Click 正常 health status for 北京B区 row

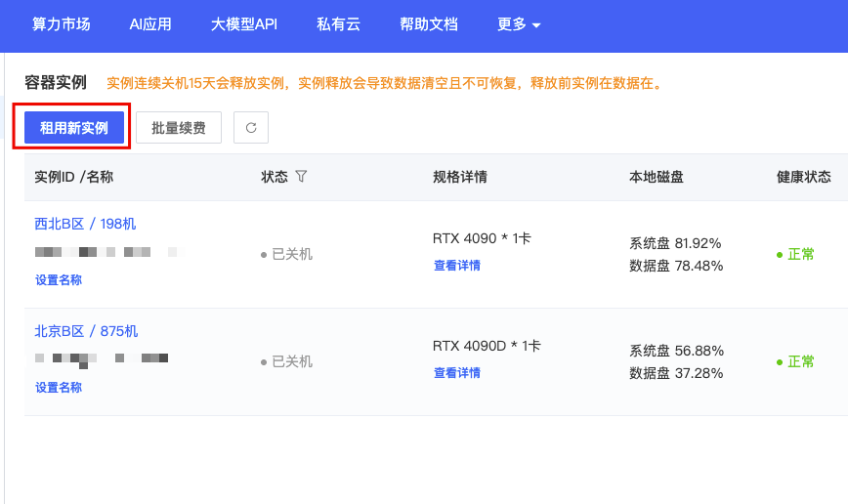(x=795, y=361)
